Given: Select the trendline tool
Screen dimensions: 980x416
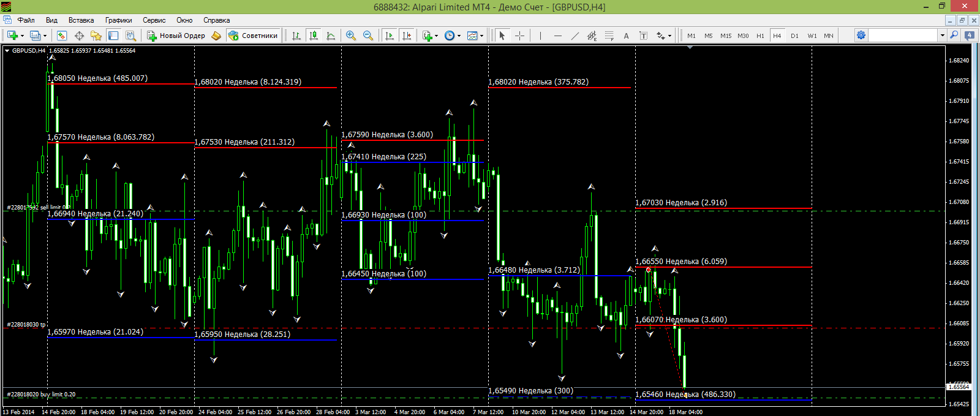Looking at the screenshot, I should click(575, 36).
